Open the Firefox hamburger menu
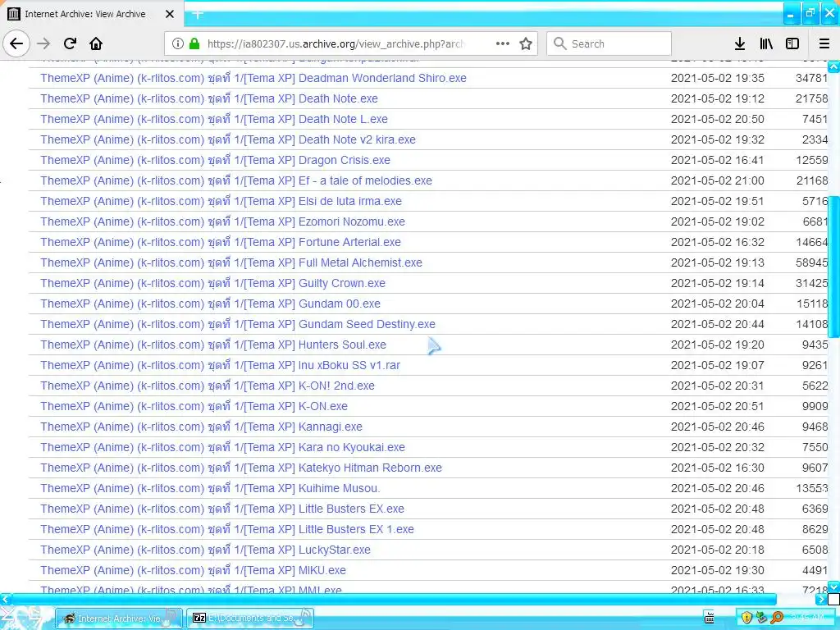The width and height of the screenshot is (840, 630). [x=824, y=43]
